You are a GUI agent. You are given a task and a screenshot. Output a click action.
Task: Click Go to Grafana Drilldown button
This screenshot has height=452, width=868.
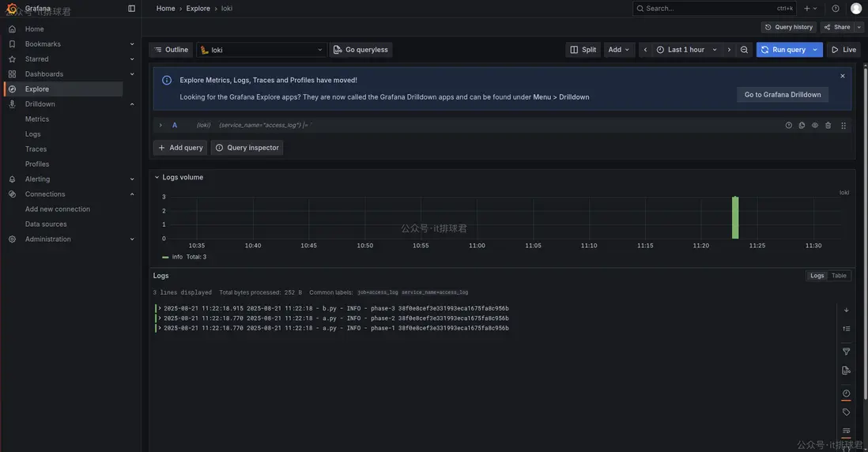(x=782, y=95)
